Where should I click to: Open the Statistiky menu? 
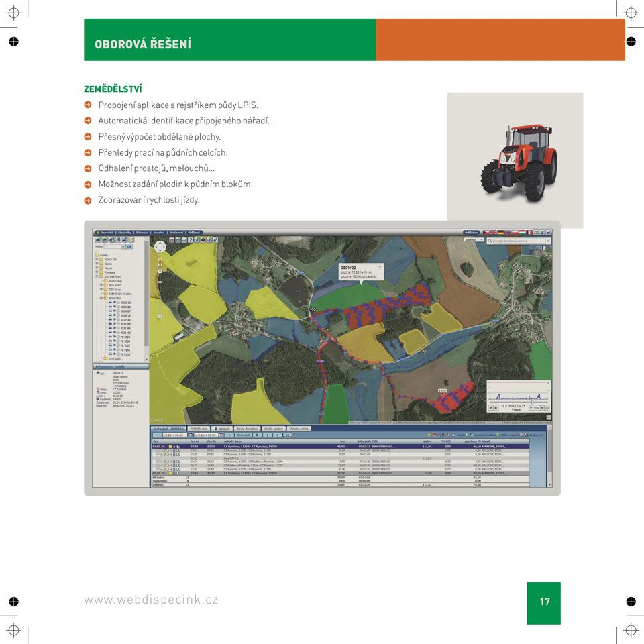point(125,233)
